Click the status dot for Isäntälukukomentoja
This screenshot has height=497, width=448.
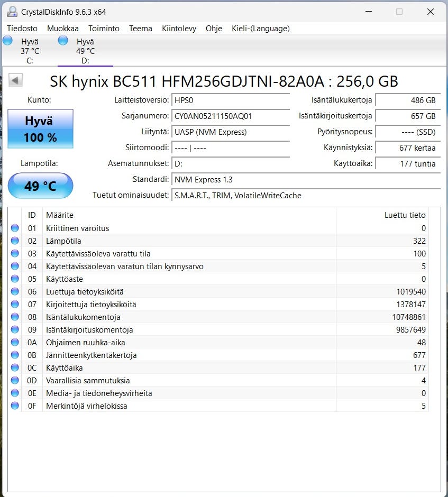(15, 317)
